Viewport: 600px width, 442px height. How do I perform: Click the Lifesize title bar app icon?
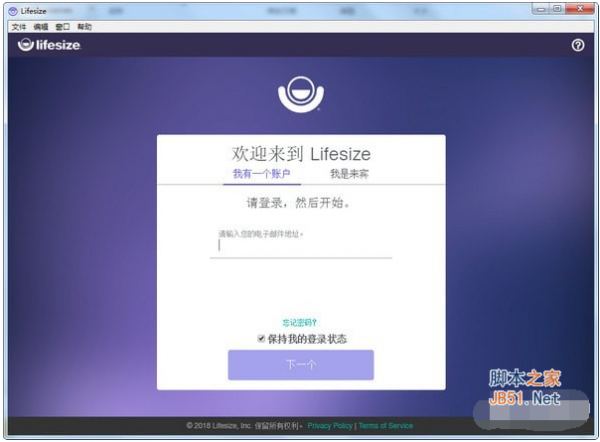(13, 11)
